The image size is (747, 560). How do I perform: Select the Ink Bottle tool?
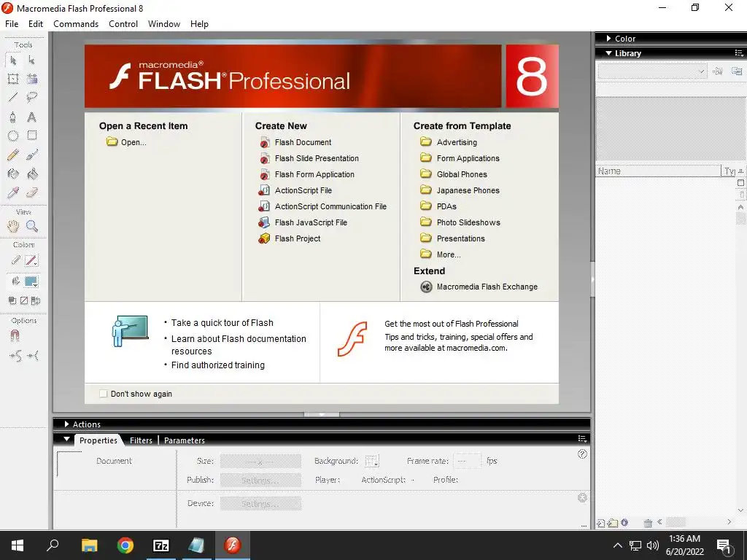pyautogui.click(x=13, y=174)
